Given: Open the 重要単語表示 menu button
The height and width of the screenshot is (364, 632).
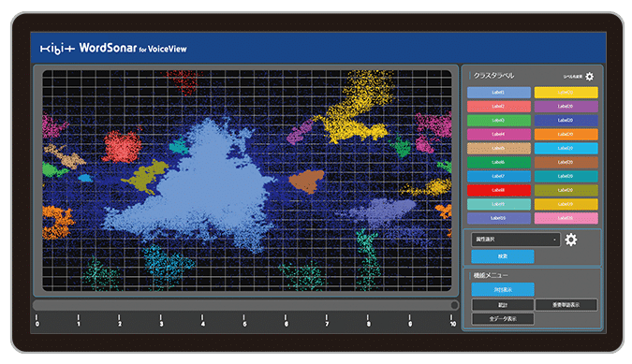Looking at the screenshot, I should click(x=566, y=305).
